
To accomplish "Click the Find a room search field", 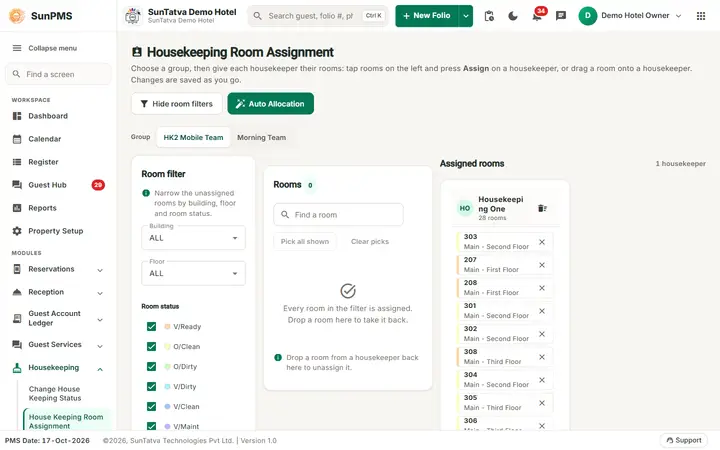I will tap(338, 215).
